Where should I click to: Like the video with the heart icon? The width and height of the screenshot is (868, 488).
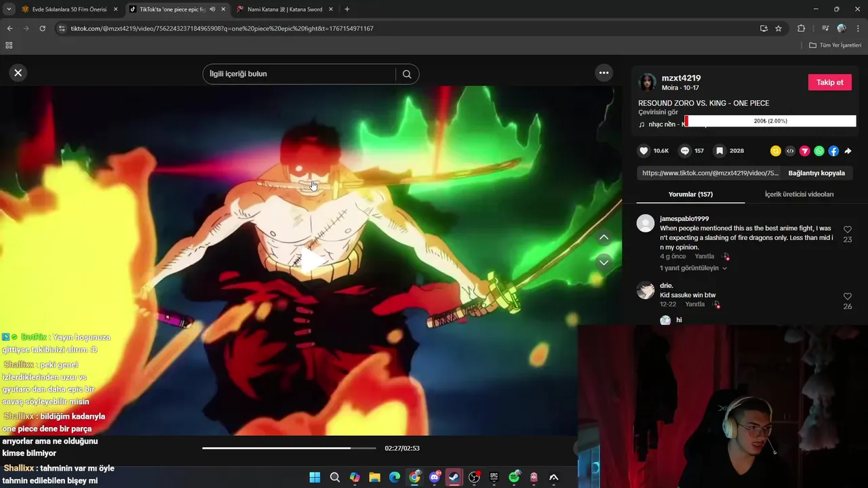[644, 150]
